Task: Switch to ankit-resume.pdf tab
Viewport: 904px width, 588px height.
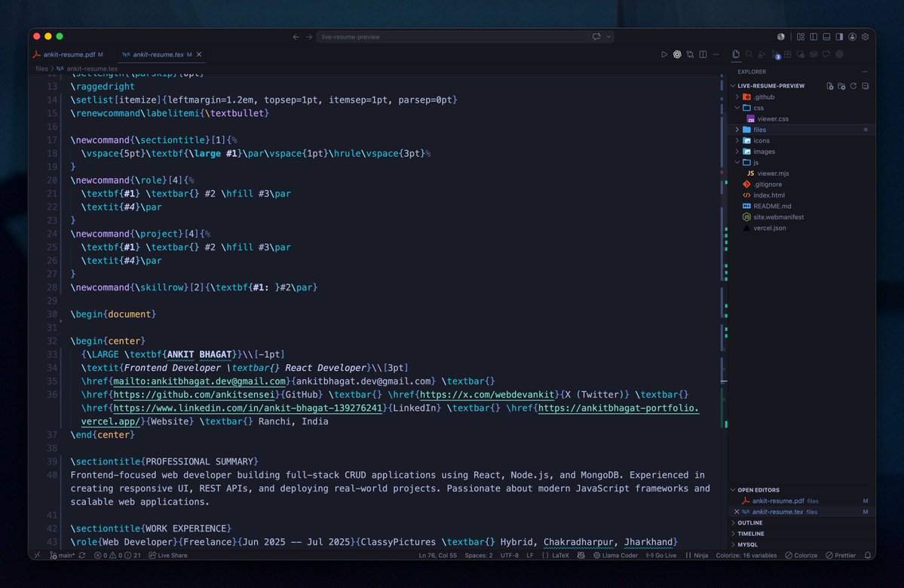Action: point(69,54)
